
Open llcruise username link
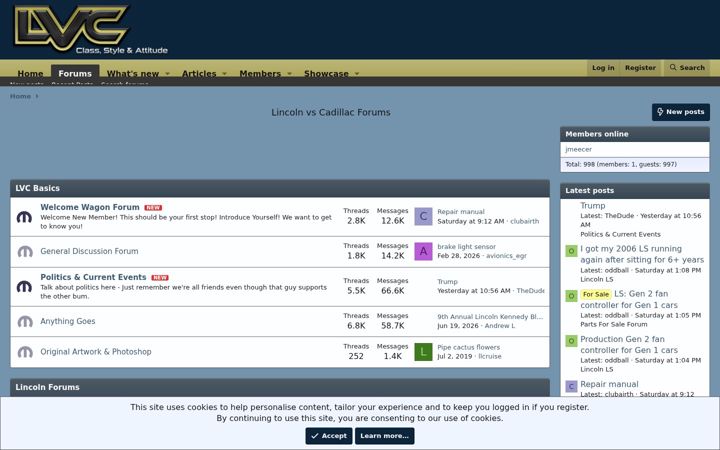point(490,356)
